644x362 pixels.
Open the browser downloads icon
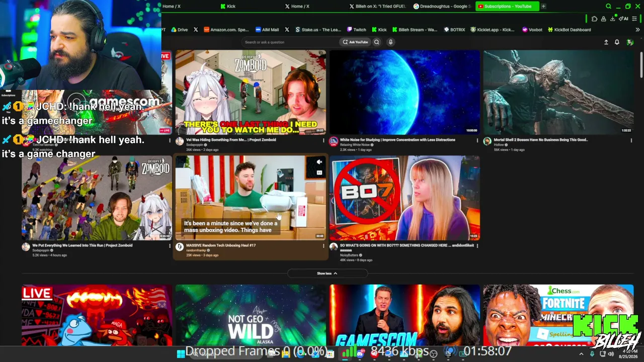click(612, 19)
